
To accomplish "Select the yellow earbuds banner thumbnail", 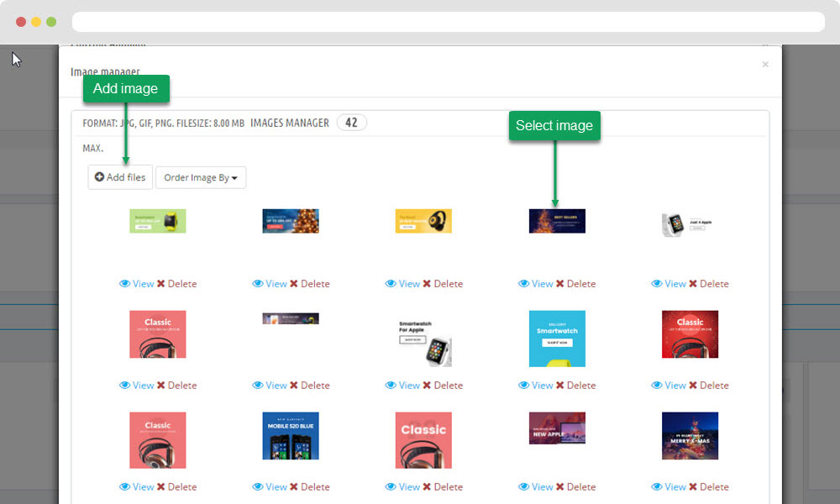I will 423,221.
